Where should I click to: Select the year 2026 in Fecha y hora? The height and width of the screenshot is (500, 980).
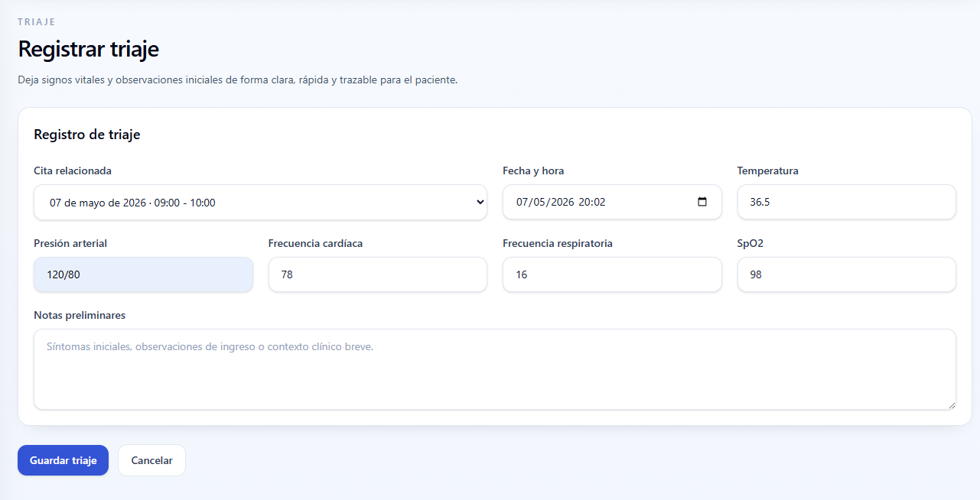pyautogui.click(x=563, y=203)
